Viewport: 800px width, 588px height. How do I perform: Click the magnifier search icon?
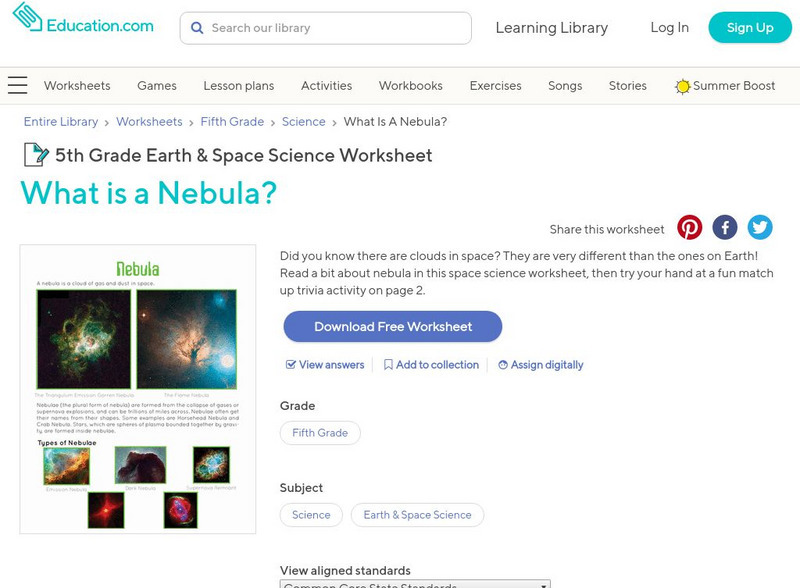[197, 28]
